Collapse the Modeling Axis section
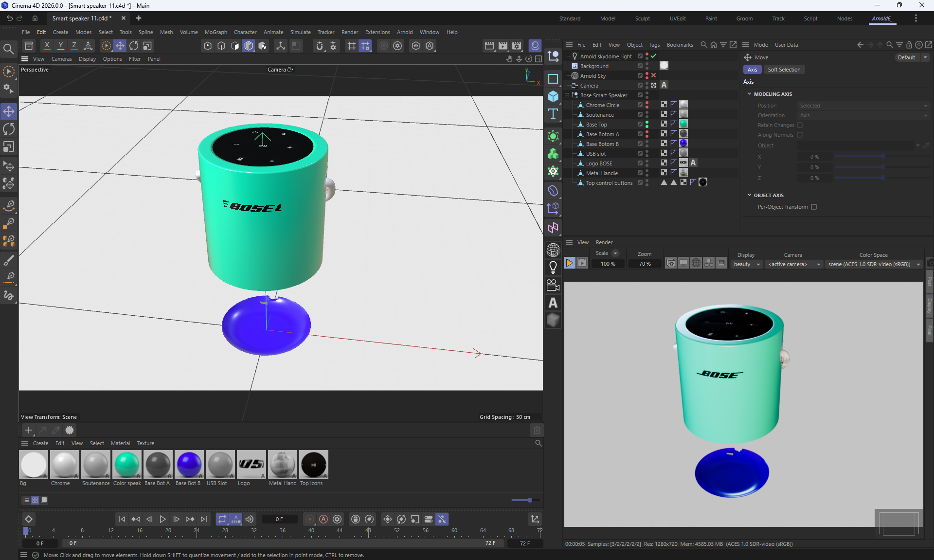 click(x=749, y=94)
